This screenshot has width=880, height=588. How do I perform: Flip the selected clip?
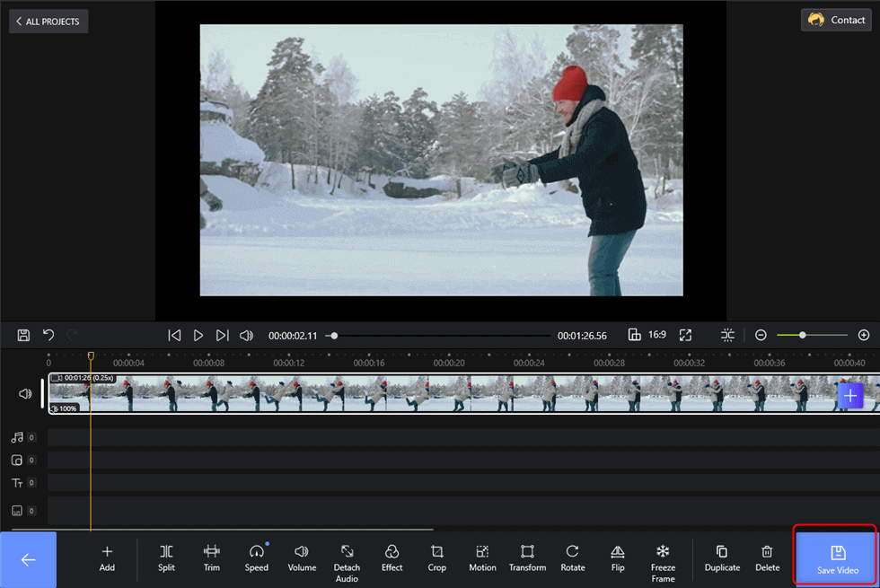tap(618, 558)
